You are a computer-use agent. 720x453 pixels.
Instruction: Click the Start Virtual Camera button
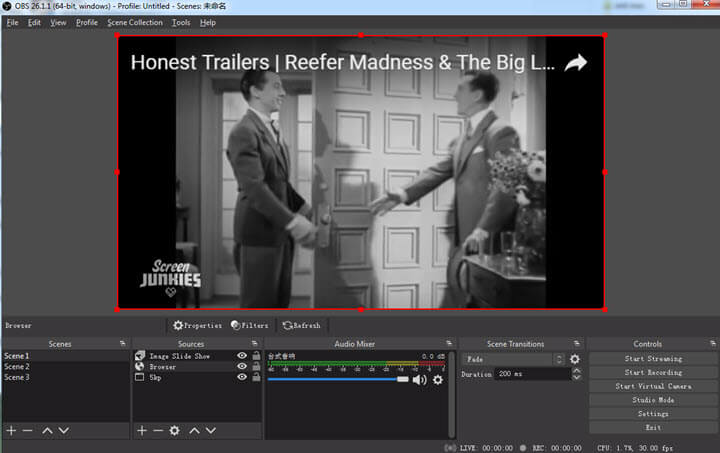653,386
